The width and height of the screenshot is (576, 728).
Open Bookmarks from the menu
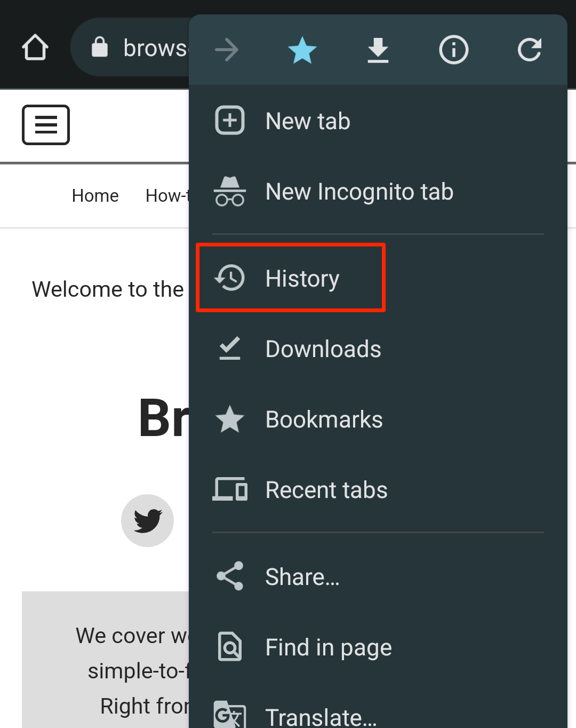pos(324,420)
